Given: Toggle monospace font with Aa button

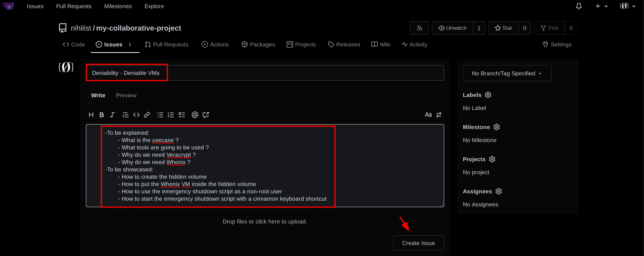Looking at the screenshot, I should point(428,115).
